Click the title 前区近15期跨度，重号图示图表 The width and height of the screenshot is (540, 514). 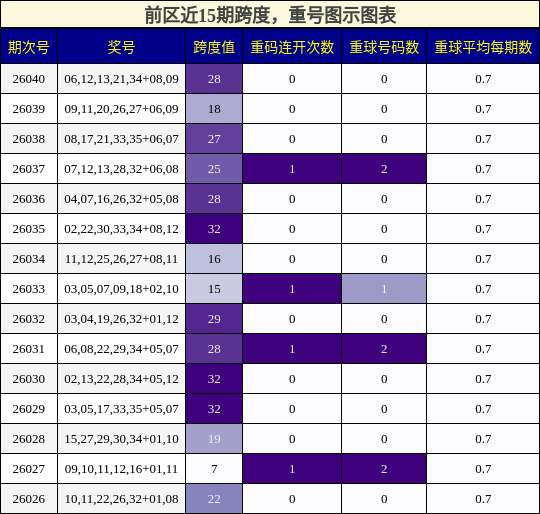pyautogui.click(x=270, y=15)
